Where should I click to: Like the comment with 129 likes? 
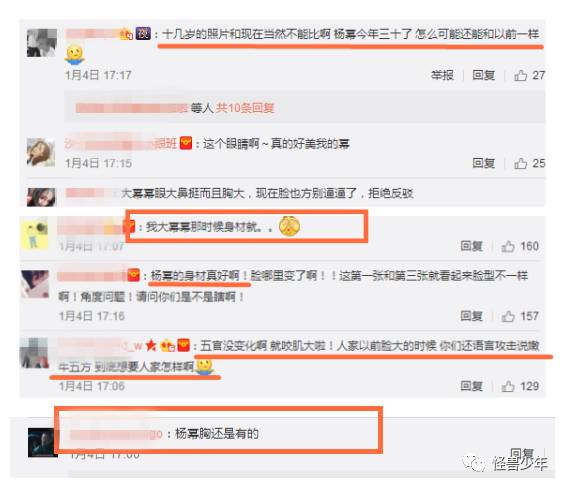tap(508, 386)
